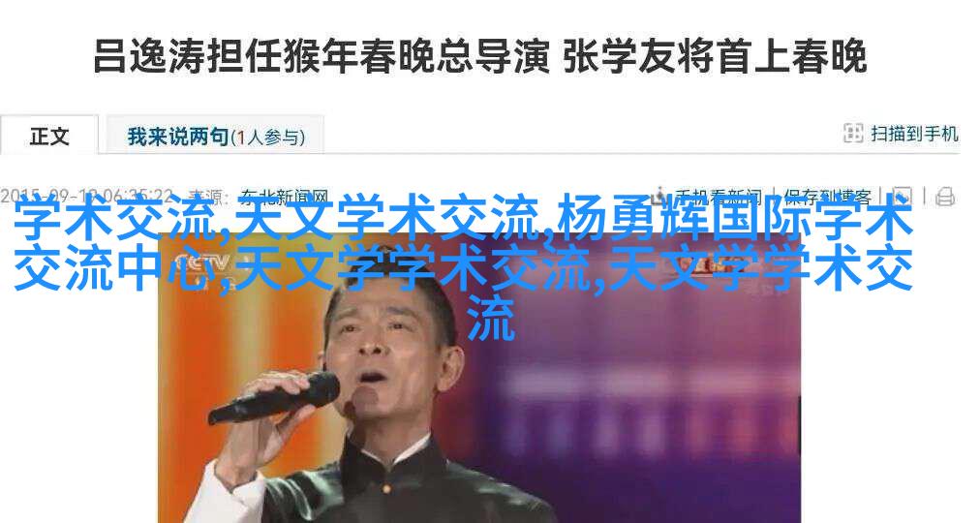
Task: Open the 我来说两句 comments tab
Action: 178,137
